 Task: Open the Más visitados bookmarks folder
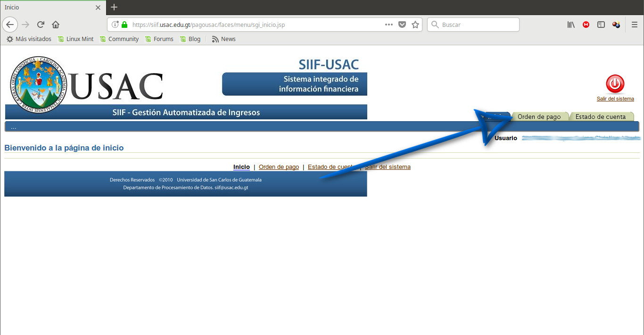(x=29, y=39)
